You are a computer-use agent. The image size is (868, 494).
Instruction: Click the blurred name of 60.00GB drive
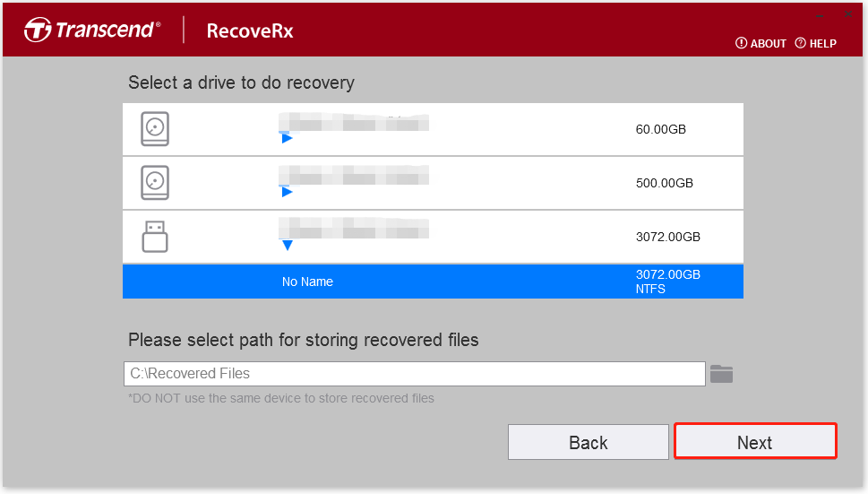click(x=354, y=122)
